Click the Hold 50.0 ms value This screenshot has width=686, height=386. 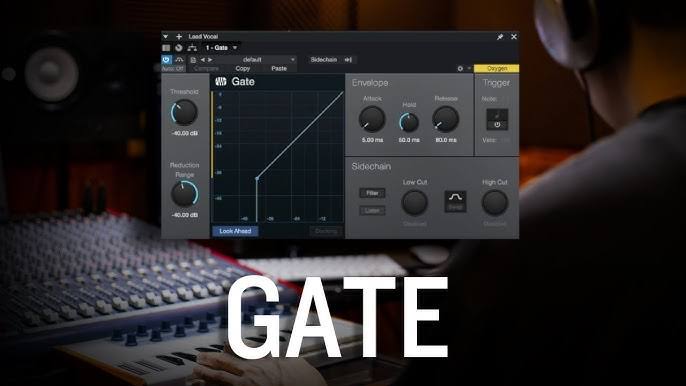[409, 140]
